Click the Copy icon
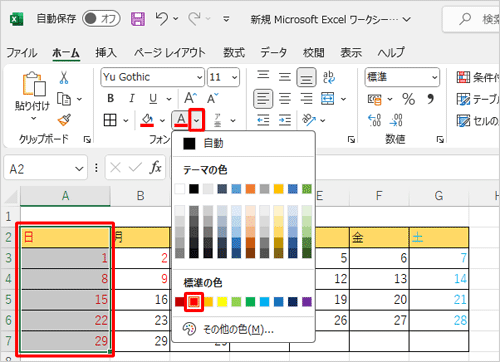Screen dimensions: 500x362 (x=64, y=99)
